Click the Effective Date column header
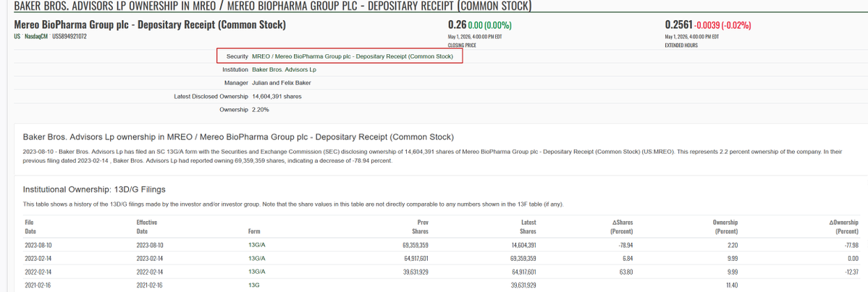 click(x=146, y=227)
